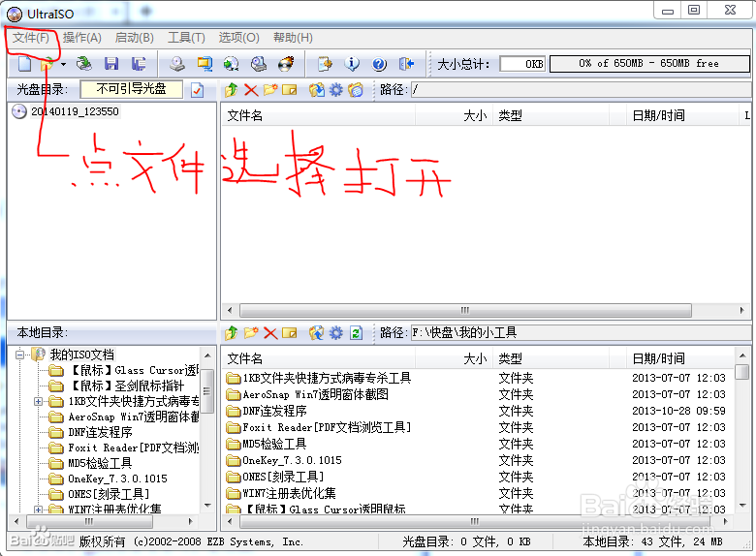This screenshot has height=556, width=756.
Task: Click the Open CD/DVD icon in main toolbar
Action: (84, 64)
